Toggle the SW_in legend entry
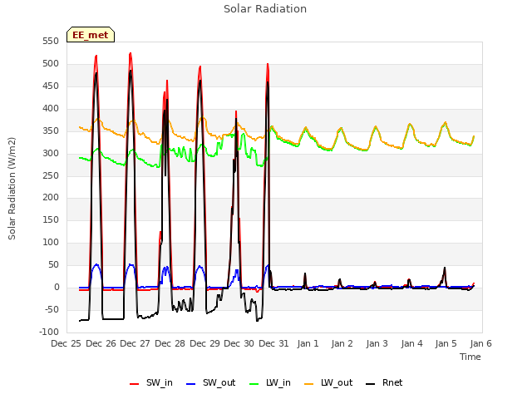Screen dimensions: 532x399 click(x=151, y=382)
